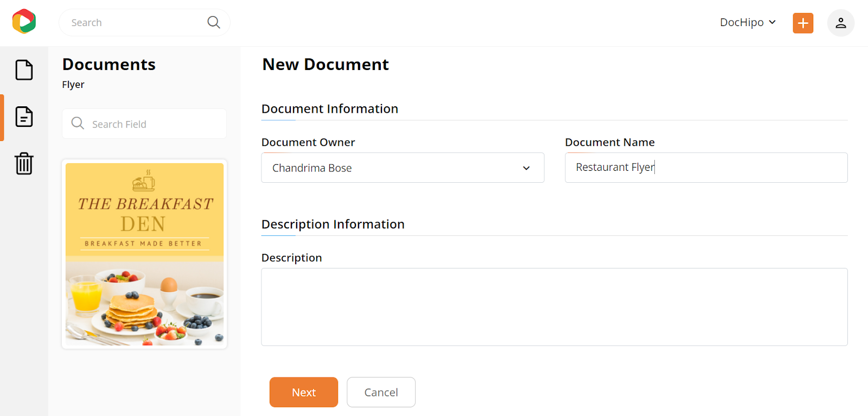This screenshot has width=868, height=416.
Task: Click the Document Information section header
Action: click(330, 108)
